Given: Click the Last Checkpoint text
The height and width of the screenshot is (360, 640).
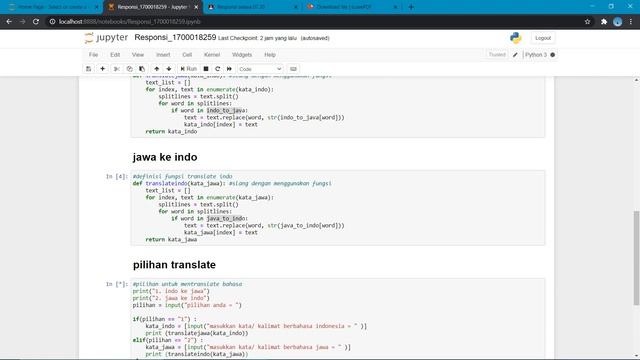Looking at the screenshot, I should tap(258, 38).
